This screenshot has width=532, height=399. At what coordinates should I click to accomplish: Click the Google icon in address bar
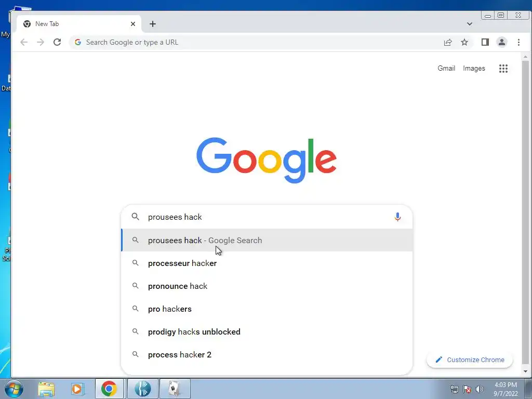(x=78, y=42)
